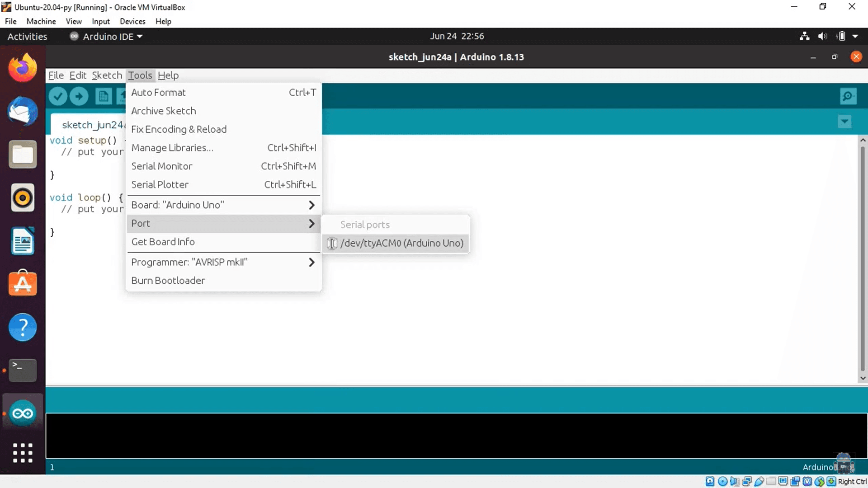Click VirtualBox keyboard capture status icon

coord(831,482)
